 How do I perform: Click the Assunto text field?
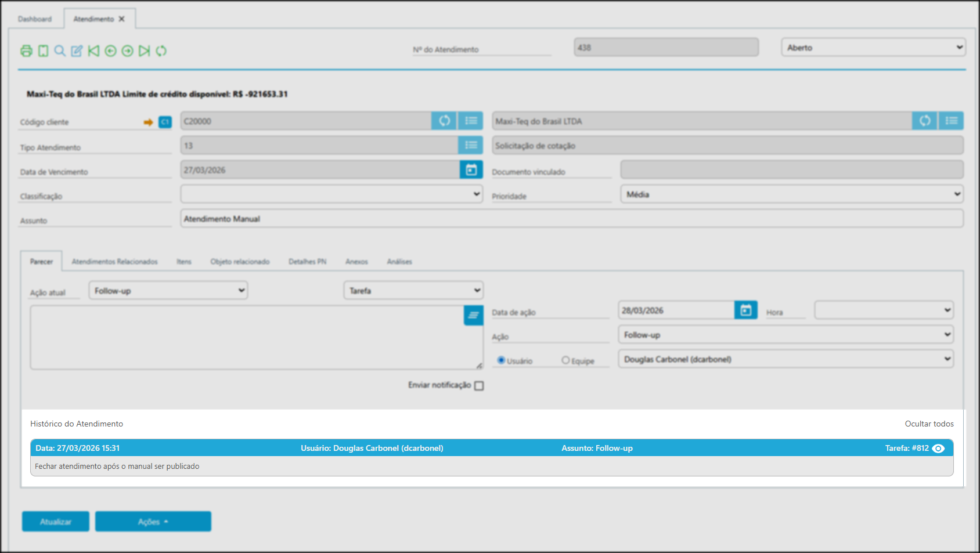[571, 219]
